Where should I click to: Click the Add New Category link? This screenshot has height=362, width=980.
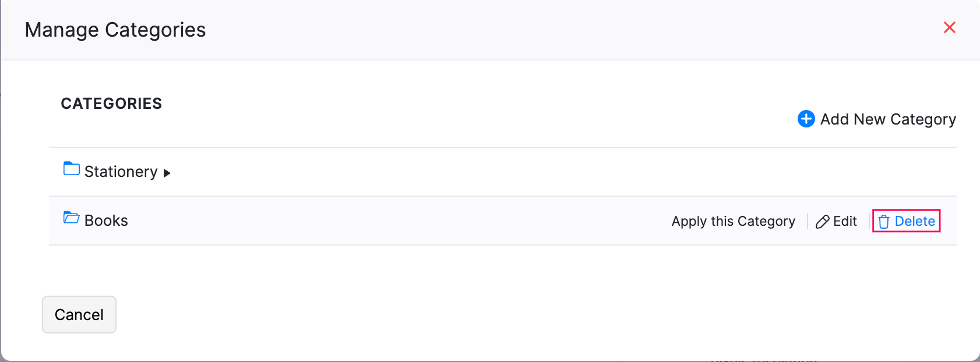pos(887,119)
